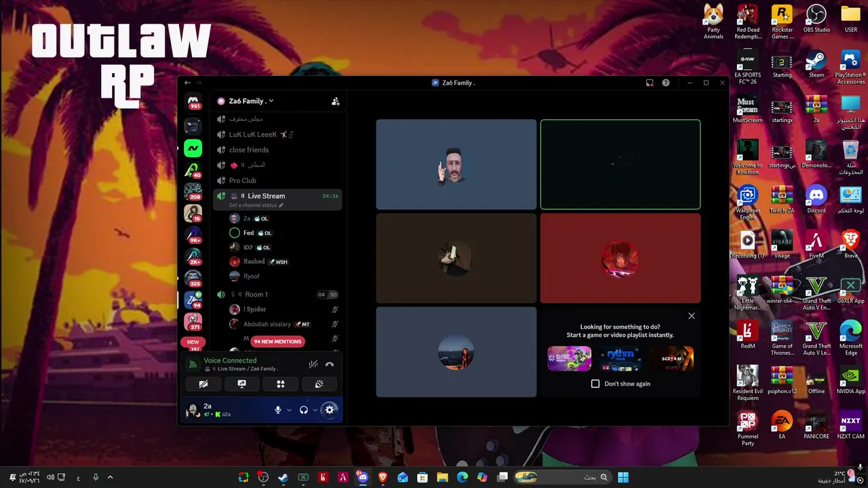Disconnect from the voice channel
This screenshot has height=488, width=868.
330,365
